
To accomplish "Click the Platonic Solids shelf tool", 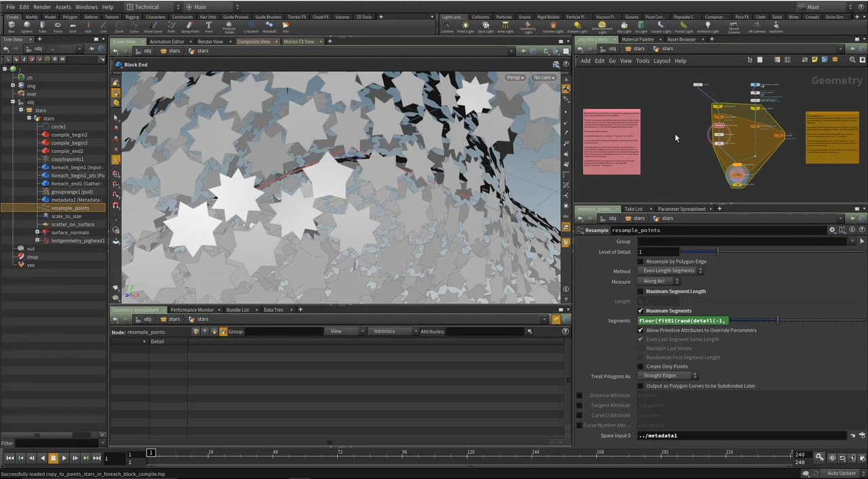I will [x=229, y=27].
